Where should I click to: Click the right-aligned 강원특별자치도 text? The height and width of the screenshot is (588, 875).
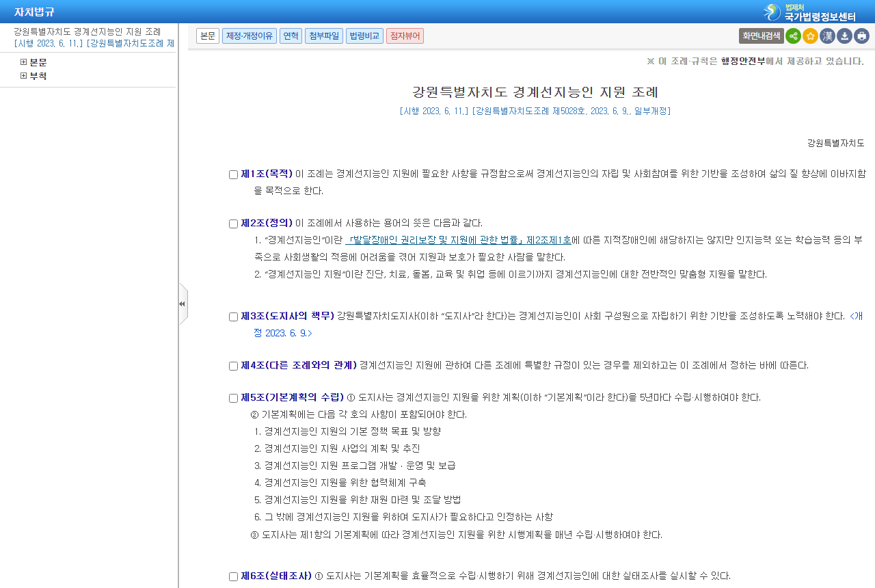[x=836, y=143]
